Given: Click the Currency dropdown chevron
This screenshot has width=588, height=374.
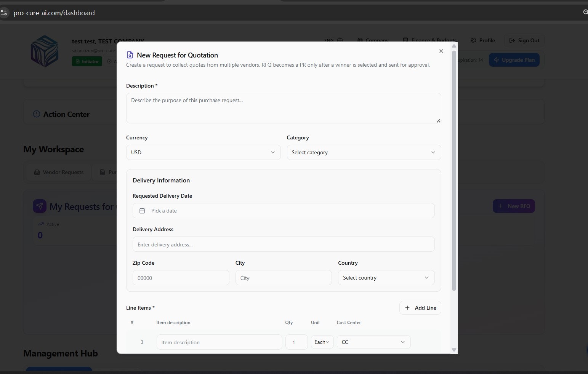Looking at the screenshot, I should coord(273,152).
